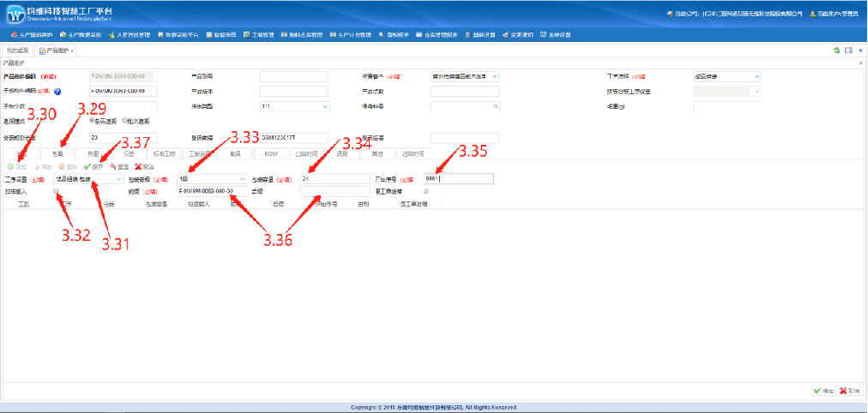This screenshot has width=868, height=413.
Task: Expand the 工艺流程 dropdown
Action: [x=756, y=76]
